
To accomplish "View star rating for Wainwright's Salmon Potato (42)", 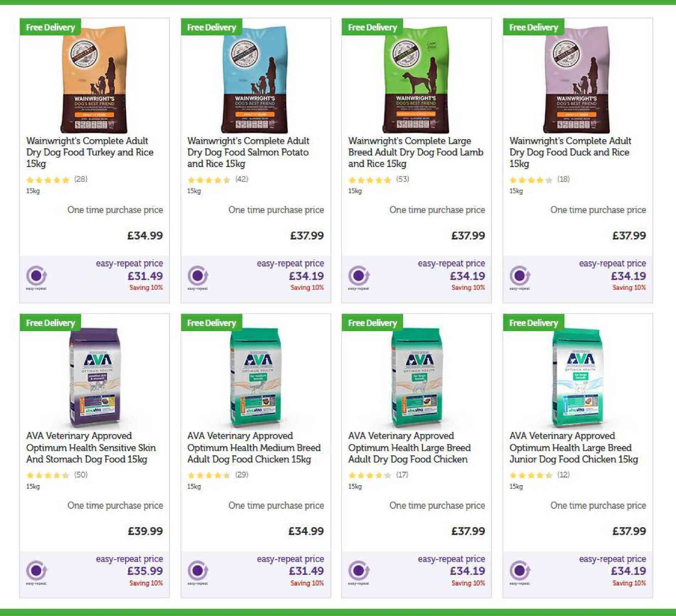I will pyautogui.click(x=209, y=180).
